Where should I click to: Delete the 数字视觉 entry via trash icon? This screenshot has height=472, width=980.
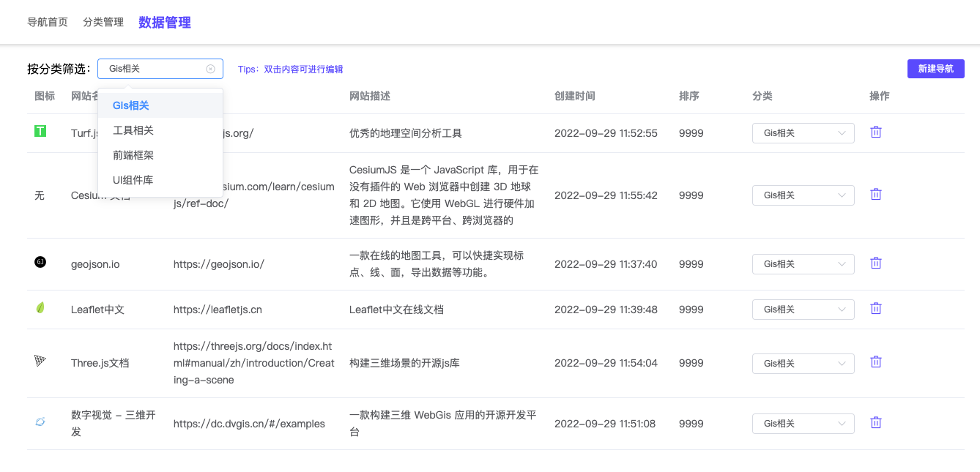(x=875, y=422)
